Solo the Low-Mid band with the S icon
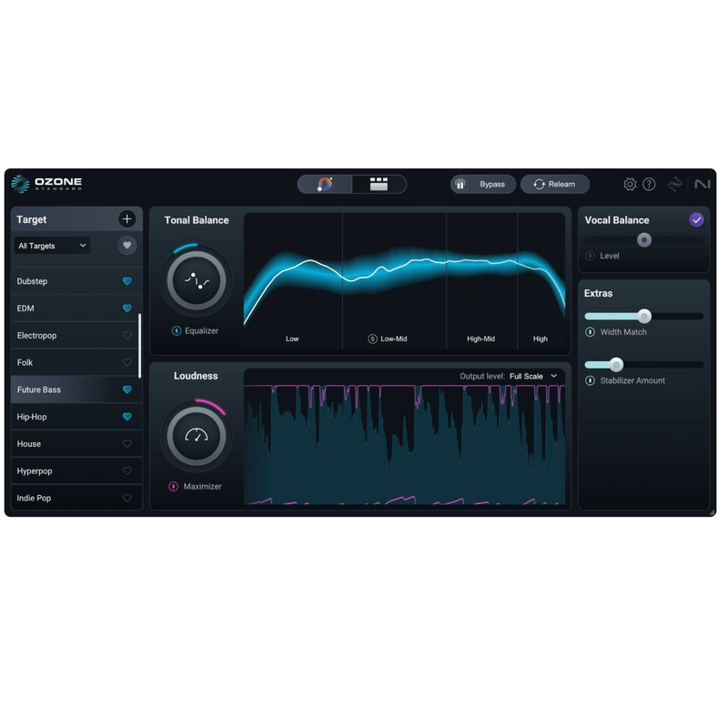The height and width of the screenshot is (728, 728). [x=372, y=339]
